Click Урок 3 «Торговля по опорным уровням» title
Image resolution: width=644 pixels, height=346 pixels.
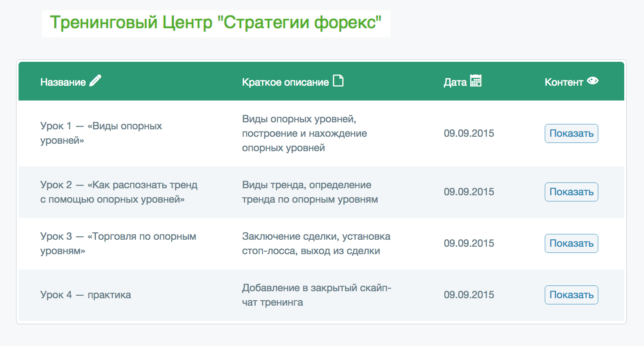click(x=118, y=243)
